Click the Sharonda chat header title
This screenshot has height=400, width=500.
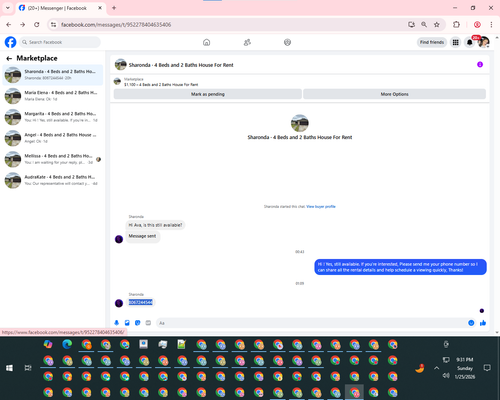[181, 65]
